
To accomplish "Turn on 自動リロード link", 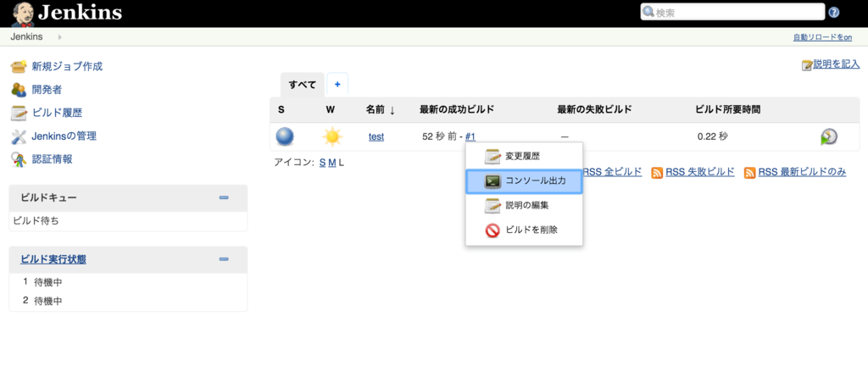I will 822,37.
